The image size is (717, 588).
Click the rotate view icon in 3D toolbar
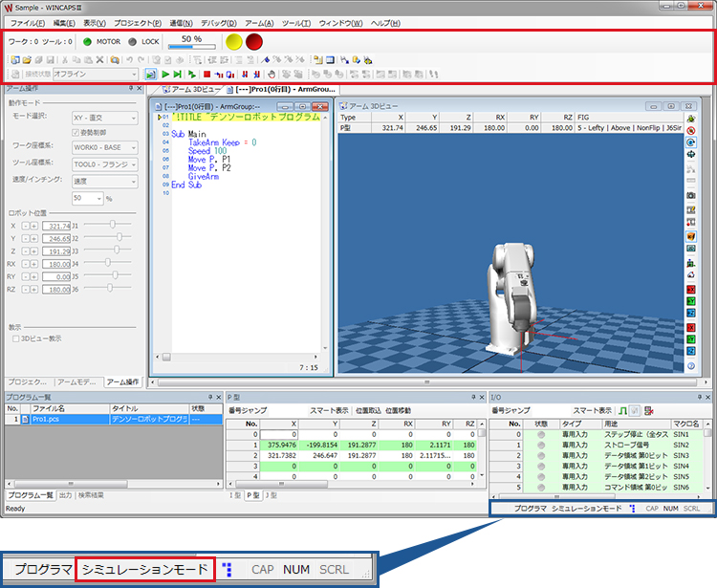click(690, 142)
